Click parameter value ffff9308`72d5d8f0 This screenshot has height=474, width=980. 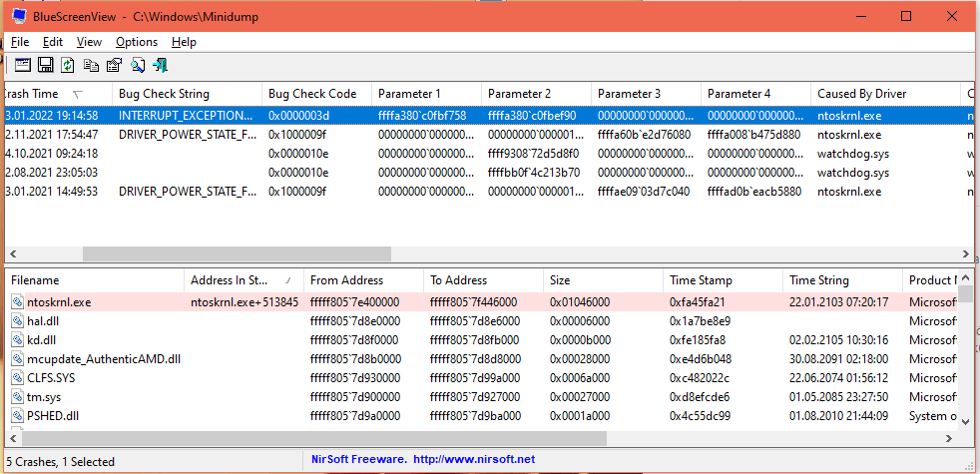point(533,154)
